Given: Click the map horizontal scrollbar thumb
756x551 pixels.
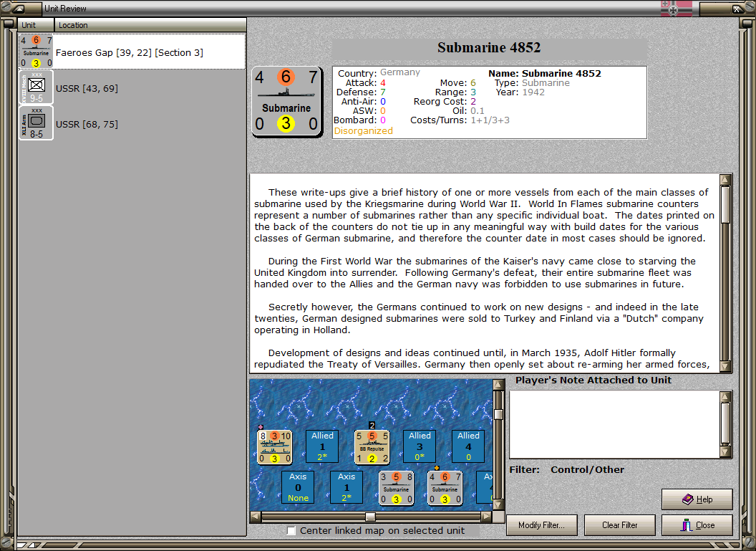Looking at the screenshot, I should (370, 517).
